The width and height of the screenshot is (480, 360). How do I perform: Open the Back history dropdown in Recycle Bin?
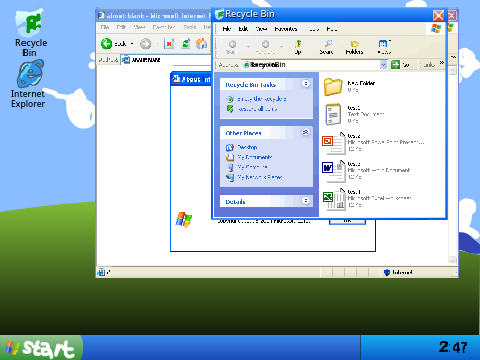[248, 47]
